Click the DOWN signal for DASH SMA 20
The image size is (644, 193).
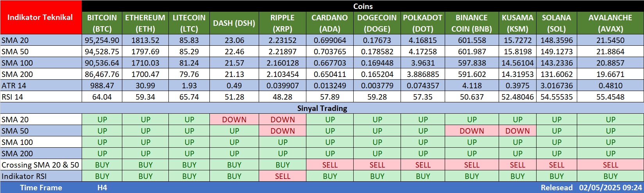pyautogui.click(x=234, y=120)
